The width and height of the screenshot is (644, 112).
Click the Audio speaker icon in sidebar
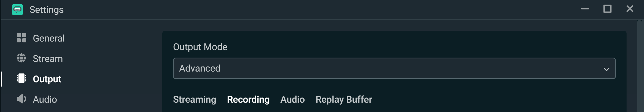21,99
